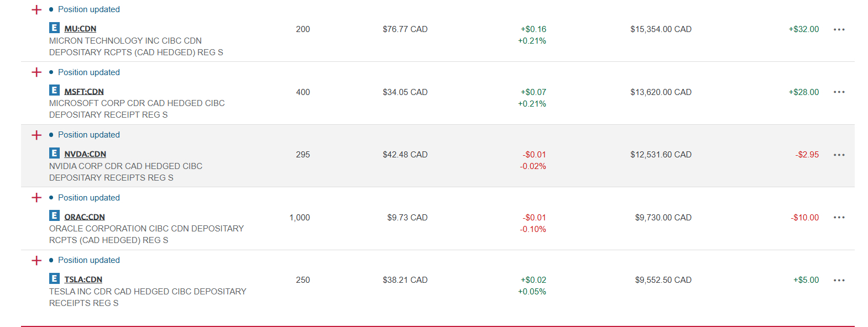Viewport: 868px width, 327px height.
Task: Open the ORAC:CDN ticker link
Action: click(85, 217)
